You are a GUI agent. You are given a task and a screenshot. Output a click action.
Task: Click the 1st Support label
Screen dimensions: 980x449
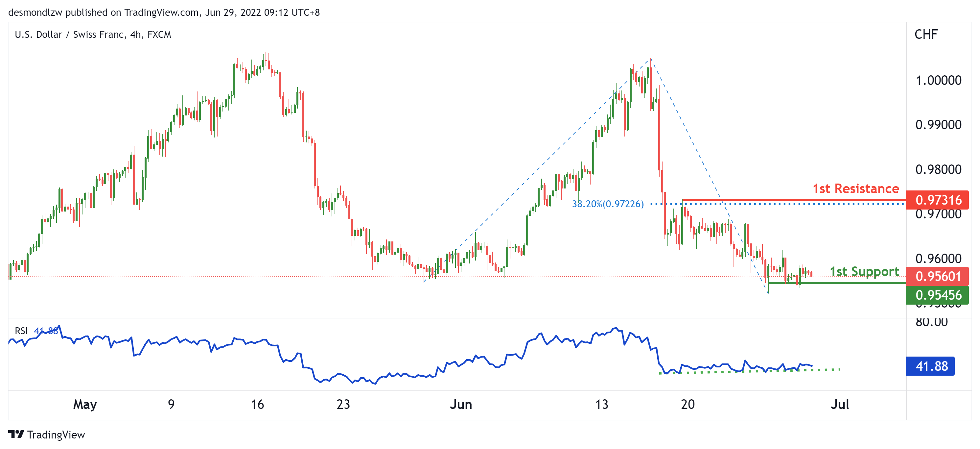point(864,271)
